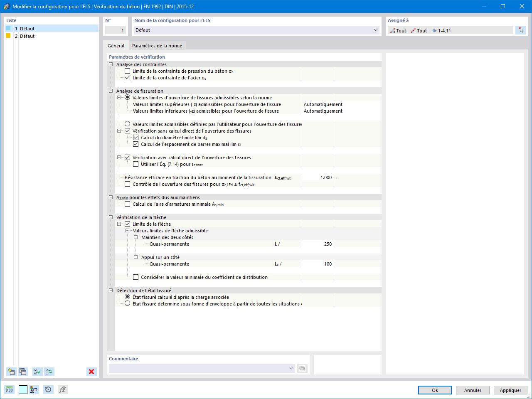Invert the checkbox selection

(49, 372)
